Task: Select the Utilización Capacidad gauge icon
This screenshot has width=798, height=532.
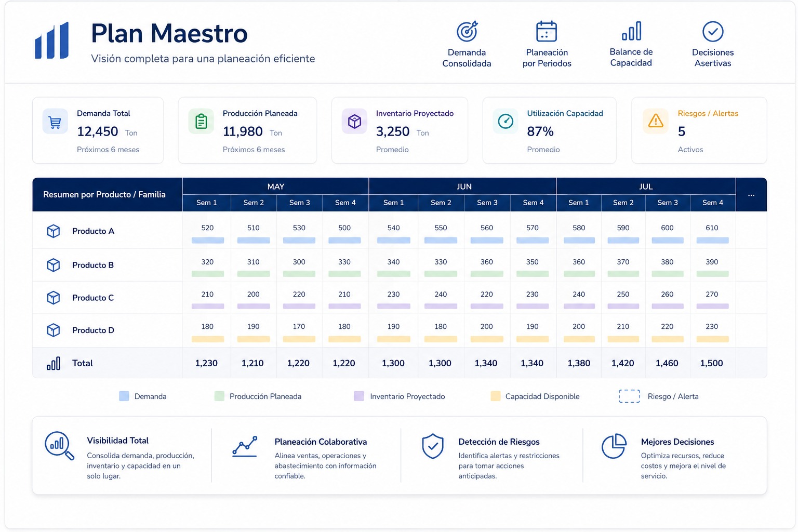Action: (506, 122)
